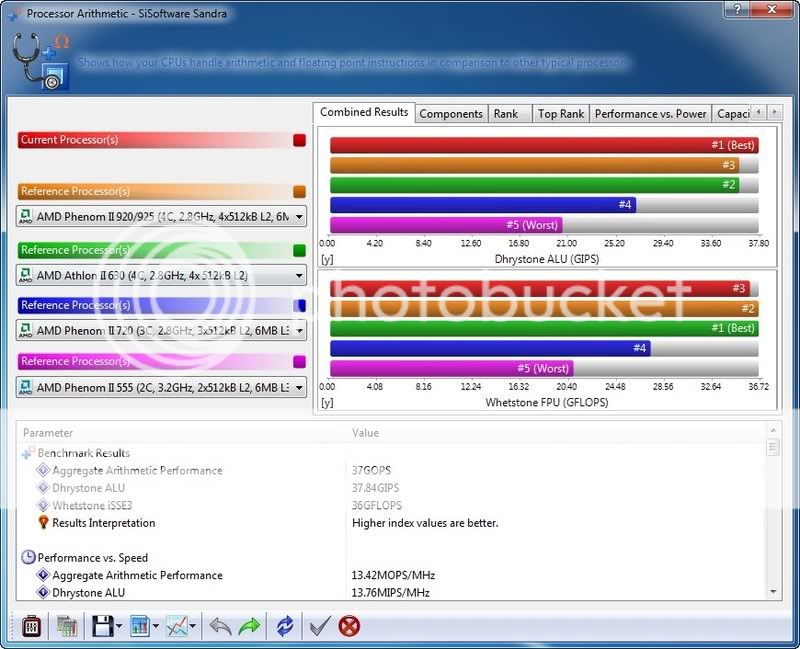Click the orange reference processor color swatch
Viewport: 800px width, 649px height.
pos(299,191)
